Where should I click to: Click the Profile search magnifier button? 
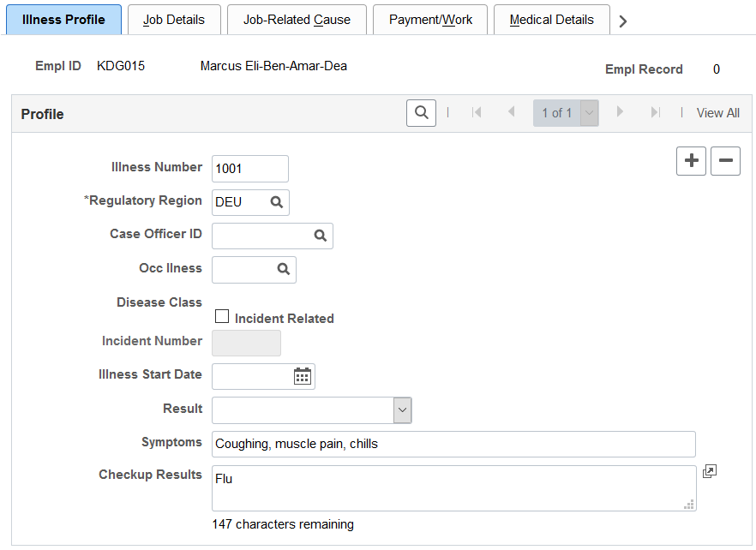421,113
